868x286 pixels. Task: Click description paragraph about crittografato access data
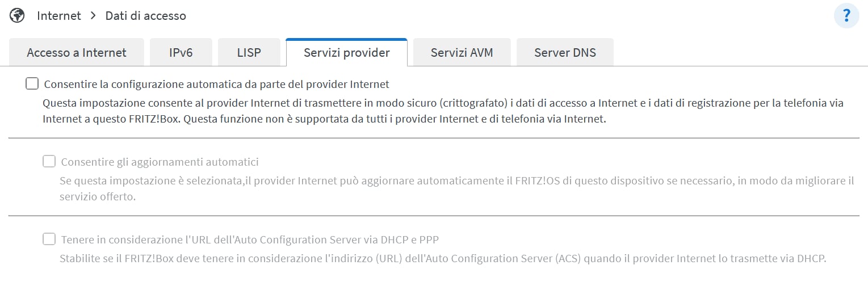(x=443, y=112)
